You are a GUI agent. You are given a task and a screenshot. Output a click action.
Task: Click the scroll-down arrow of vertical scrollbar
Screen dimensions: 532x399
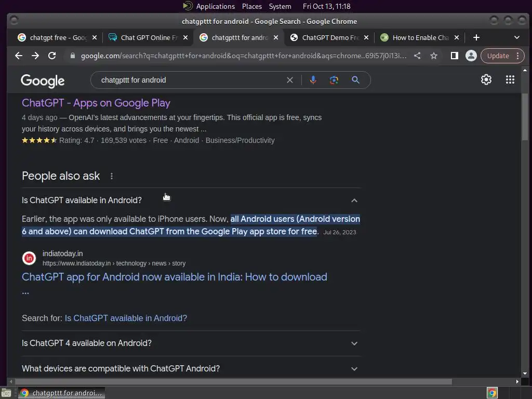point(525,374)
